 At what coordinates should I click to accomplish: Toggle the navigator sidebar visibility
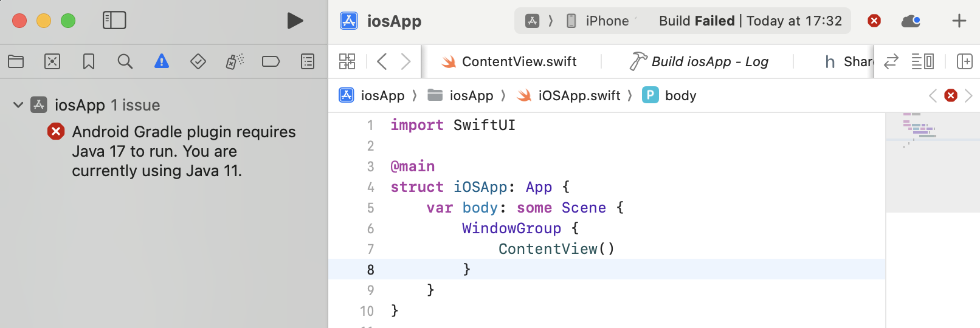(114, 21)
